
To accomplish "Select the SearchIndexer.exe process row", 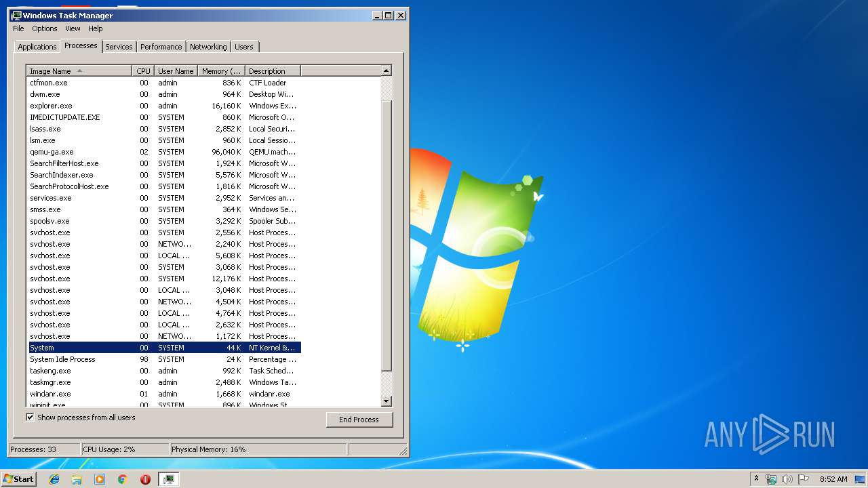I will [163, 175].
